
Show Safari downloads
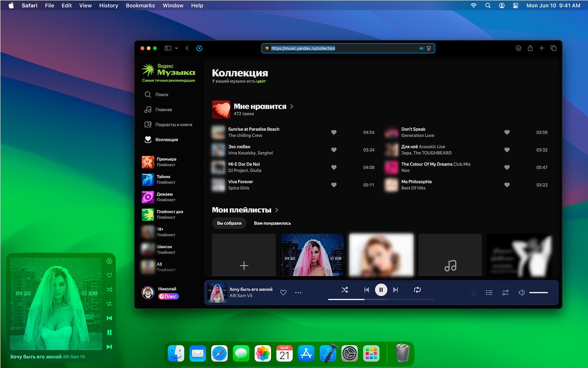point(519,48)
